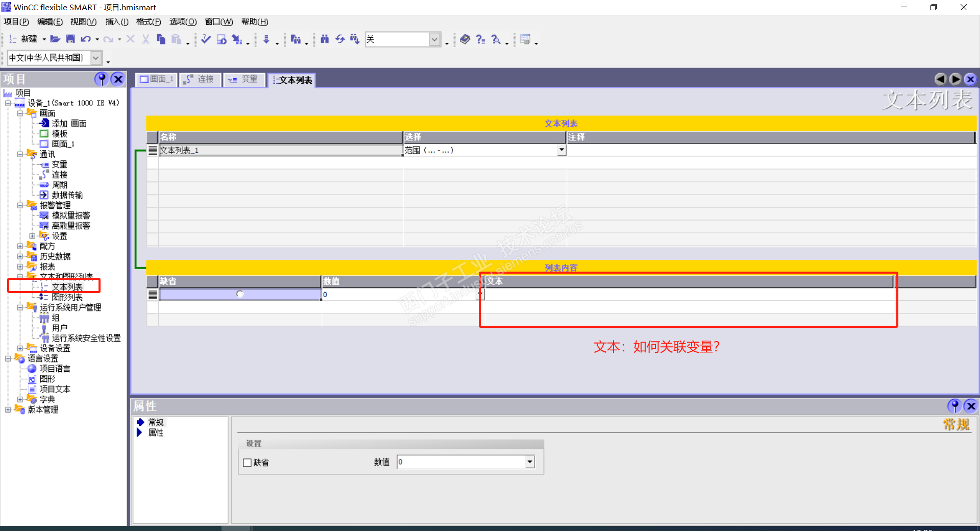Open the help book icon

(465, 39)
